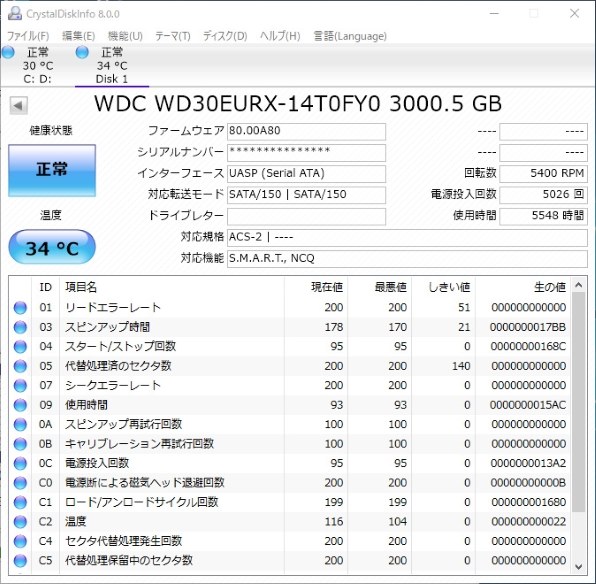Viewport: 596px width, 584px height.
Task: Click status icon of row C1 ロード/アンロードサイクル回数
Action: [x=20, y=502]
